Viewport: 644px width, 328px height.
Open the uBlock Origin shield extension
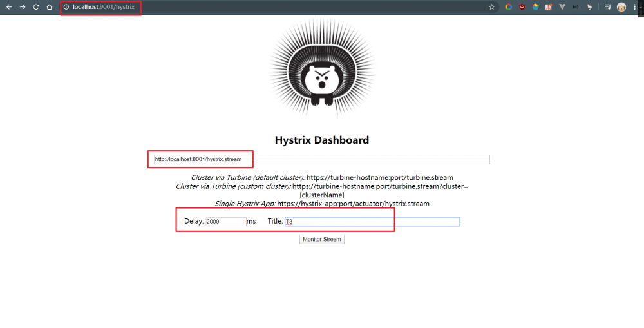tap(522, 7)
